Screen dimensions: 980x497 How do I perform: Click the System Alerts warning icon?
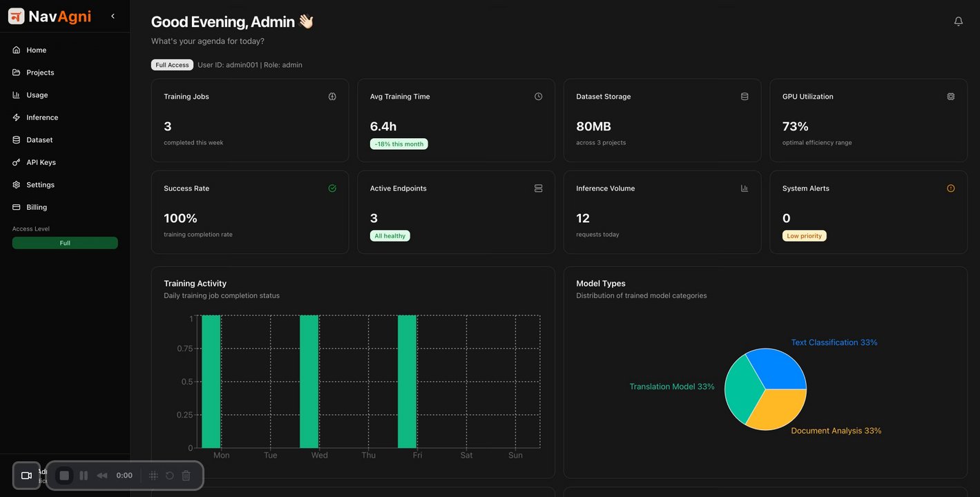tap(950, 188)
